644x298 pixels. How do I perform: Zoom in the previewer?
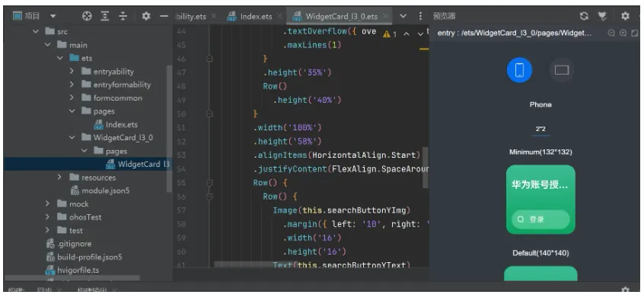tap(623, 34)
